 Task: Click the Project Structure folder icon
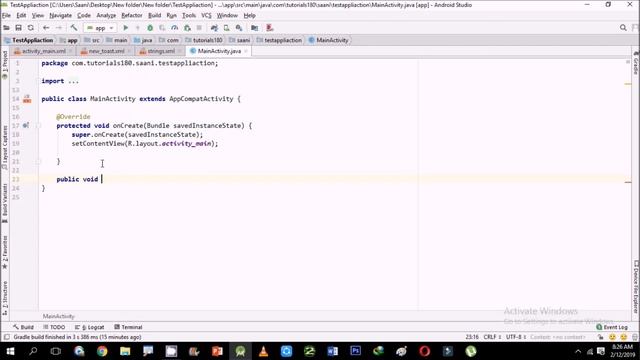point(254,28)
